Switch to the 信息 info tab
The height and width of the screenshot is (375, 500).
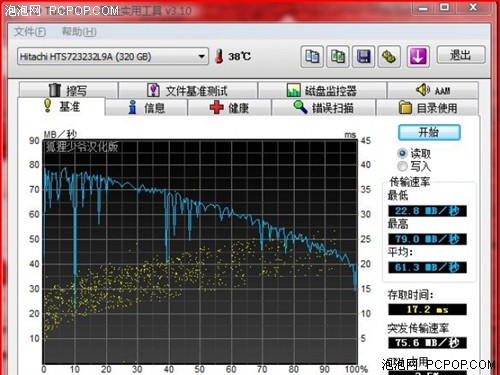click(x=146, y=108)
